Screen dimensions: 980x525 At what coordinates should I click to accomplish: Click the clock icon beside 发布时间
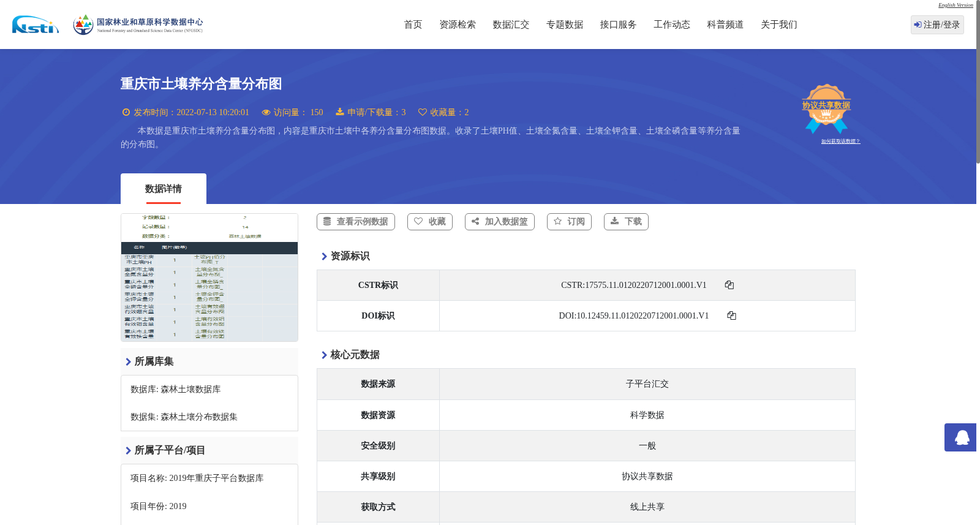(x=126, y=112)
